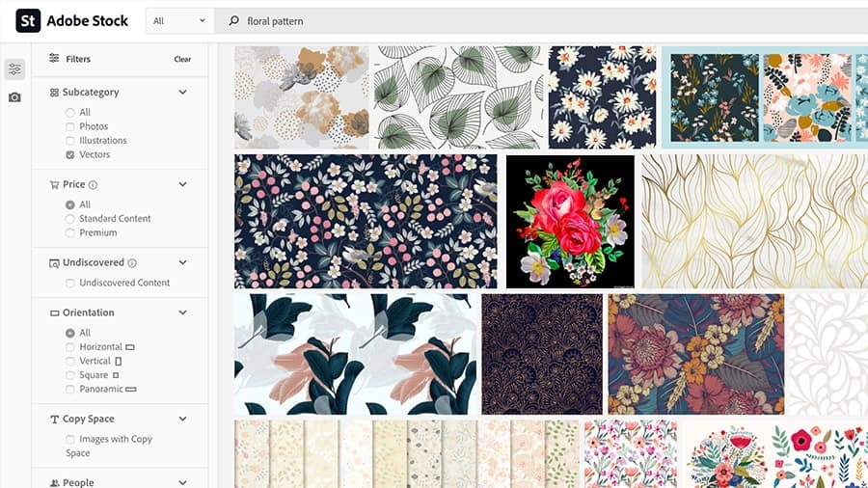The height and width of the screenshot is (488, 868).
Task: Check the Photos checkbox
Action: coord(69,126)
